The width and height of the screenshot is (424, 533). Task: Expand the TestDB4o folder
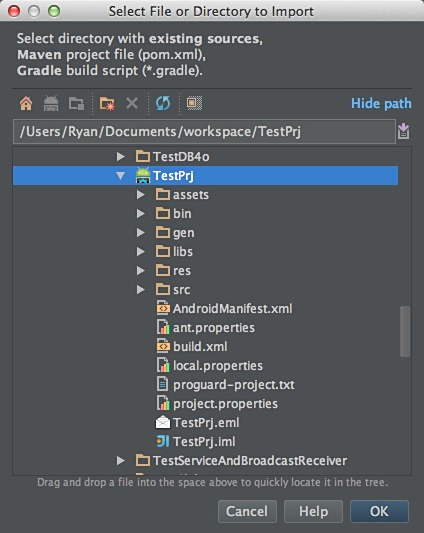(120, 156)
